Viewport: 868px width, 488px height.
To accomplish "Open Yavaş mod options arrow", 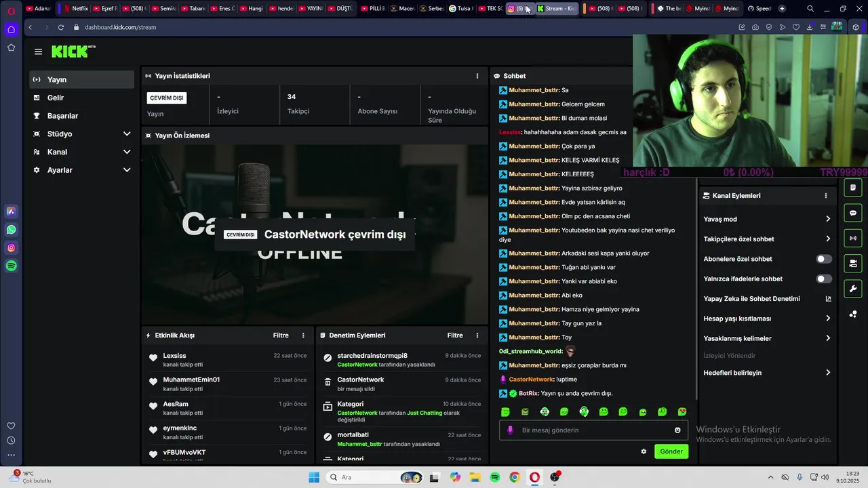I will pyautogui.click(x=828, y=219).
